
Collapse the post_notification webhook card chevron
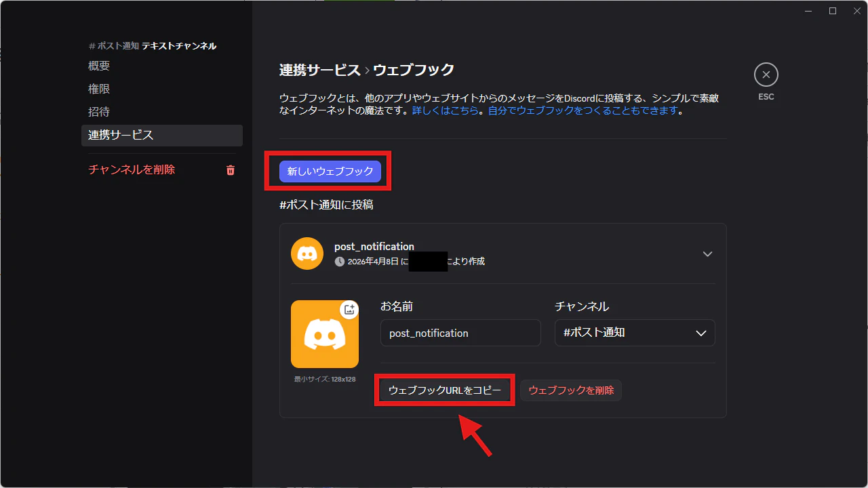[707, 254]
